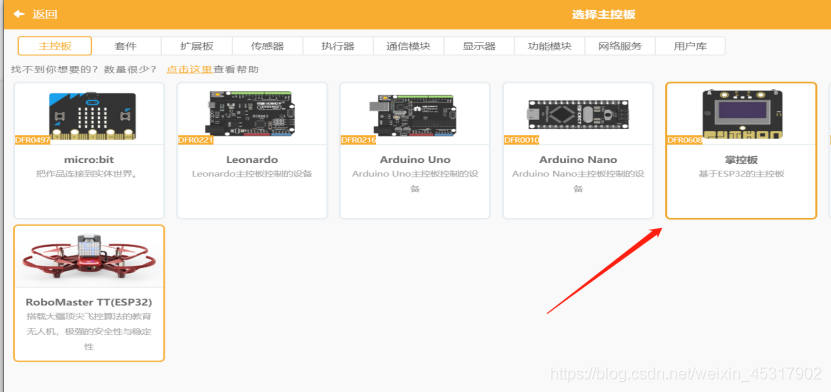Select the RoboMaster TT drone image

coord(89,255)
